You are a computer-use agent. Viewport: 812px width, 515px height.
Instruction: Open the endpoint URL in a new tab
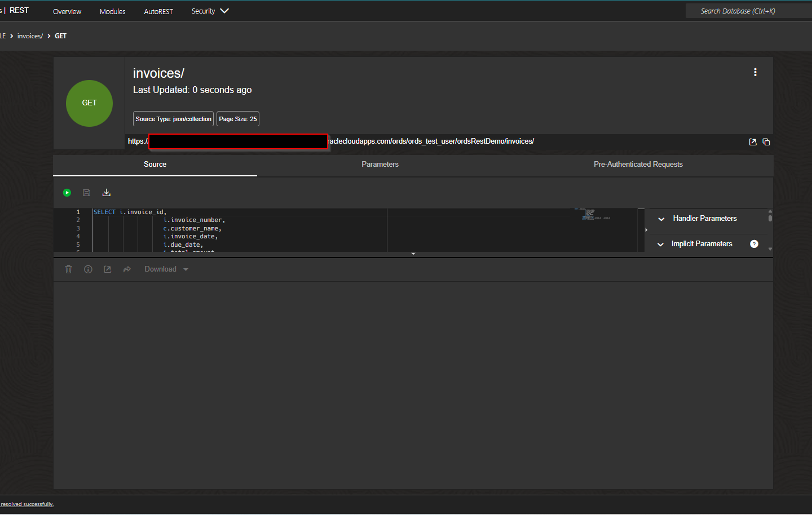click(x=752, y=141)
